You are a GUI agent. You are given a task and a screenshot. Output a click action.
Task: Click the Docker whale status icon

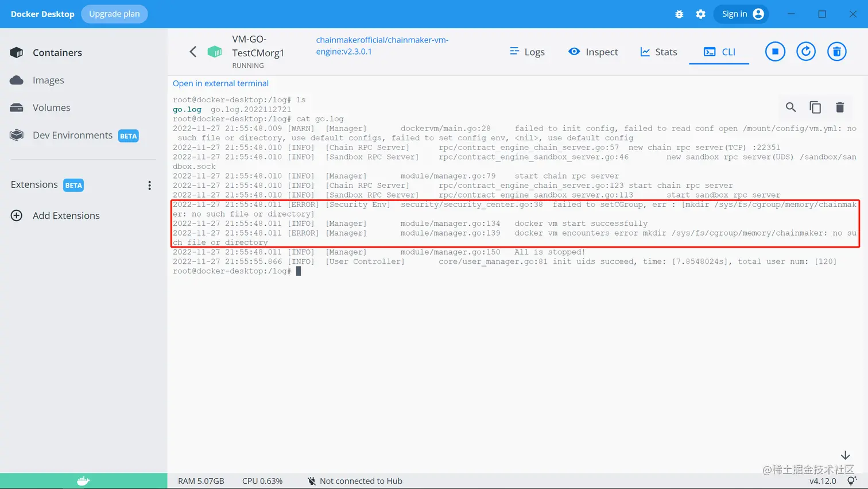coord(84,481)
